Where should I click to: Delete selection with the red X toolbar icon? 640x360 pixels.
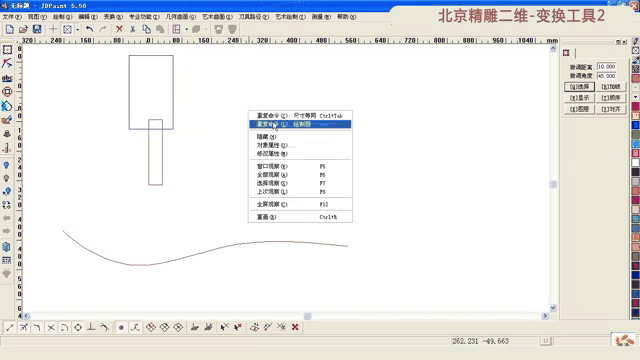click(x=119, y=29)
